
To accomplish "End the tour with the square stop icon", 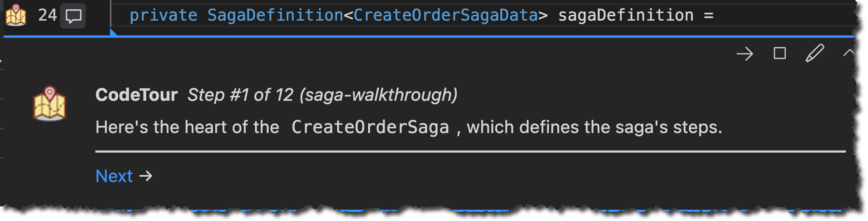I will pos(779,53).
